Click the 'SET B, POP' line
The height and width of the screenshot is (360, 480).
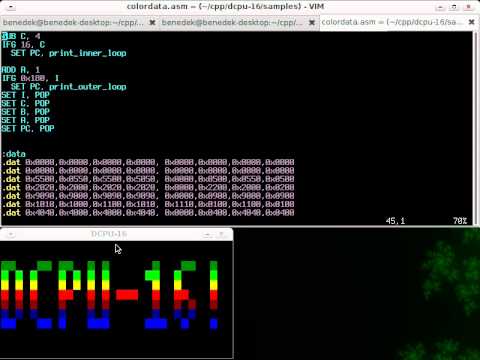click(25, 112)
